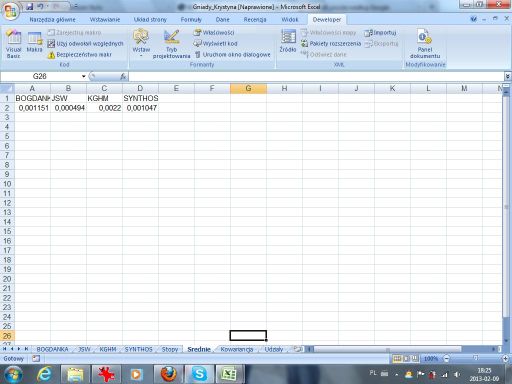Expand the Wstaw controls dropdown
Image resolution: width=512 pixels, height=384 pixels.
click(141, 44)
